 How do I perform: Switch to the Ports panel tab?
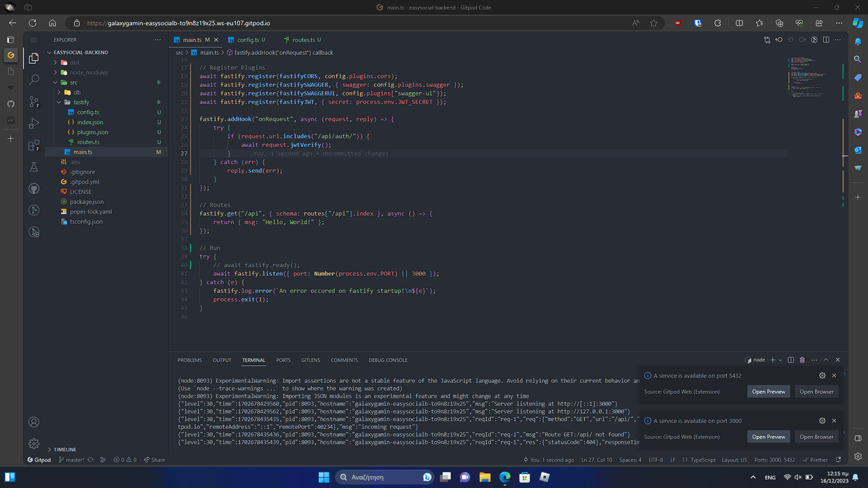(x=283, y=360)
